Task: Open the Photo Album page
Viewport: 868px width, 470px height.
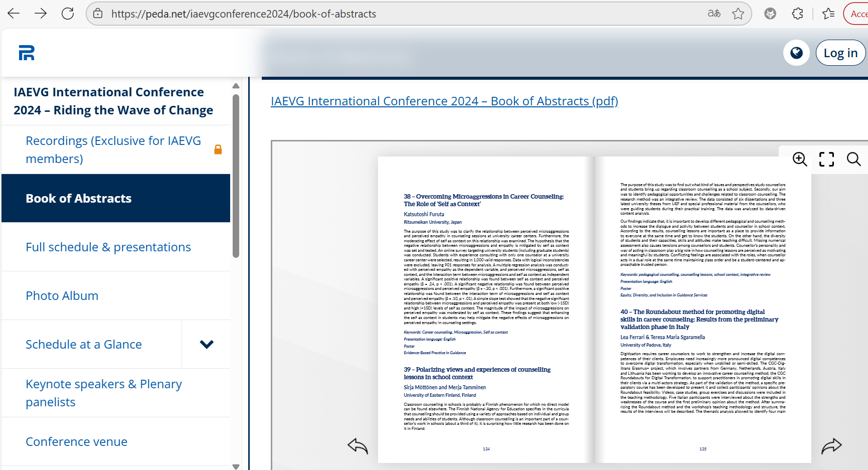Action: (62, 295)
